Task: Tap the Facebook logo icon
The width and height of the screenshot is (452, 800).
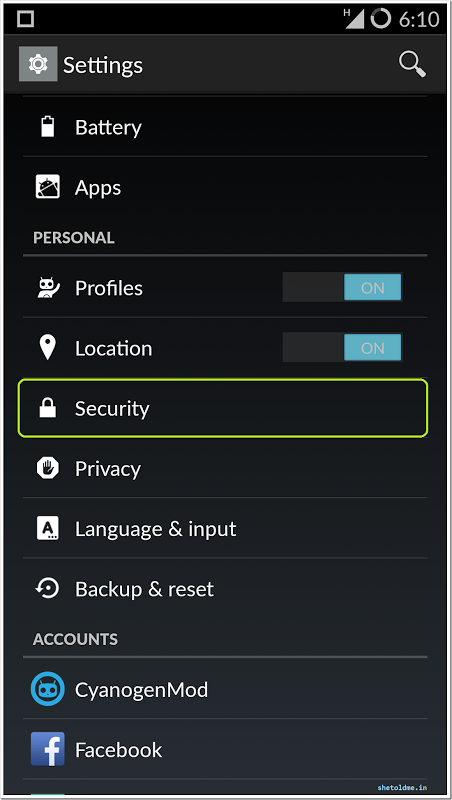Action: [47, 749]
